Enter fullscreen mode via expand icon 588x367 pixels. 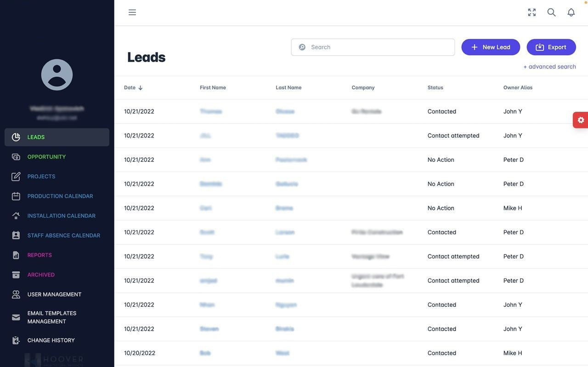point(532,12)
